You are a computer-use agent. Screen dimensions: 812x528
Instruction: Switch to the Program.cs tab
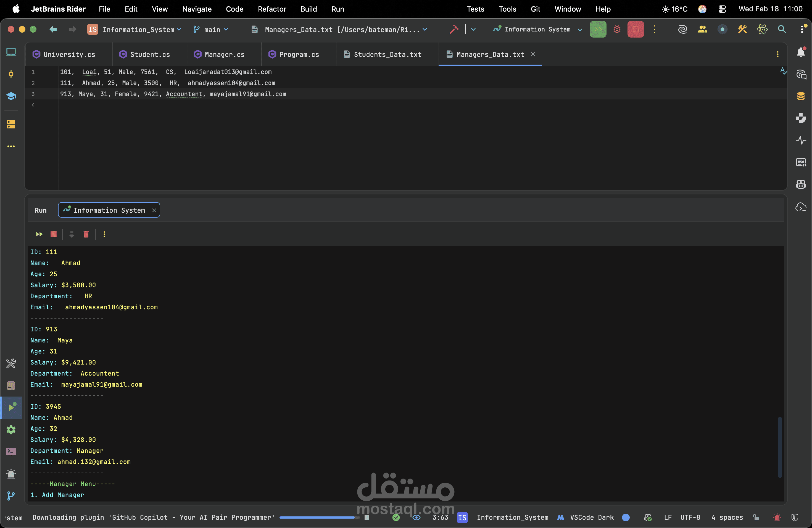point(299,55)
